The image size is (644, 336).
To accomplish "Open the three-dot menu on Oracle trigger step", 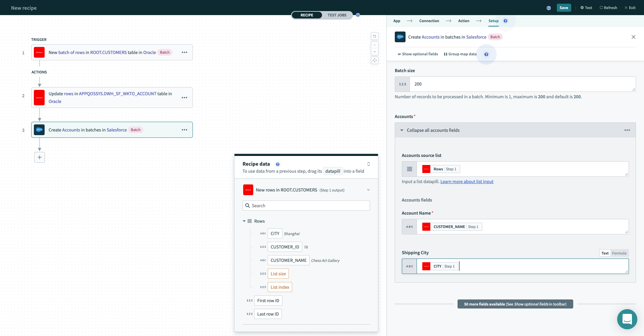I will click(184, 52).
